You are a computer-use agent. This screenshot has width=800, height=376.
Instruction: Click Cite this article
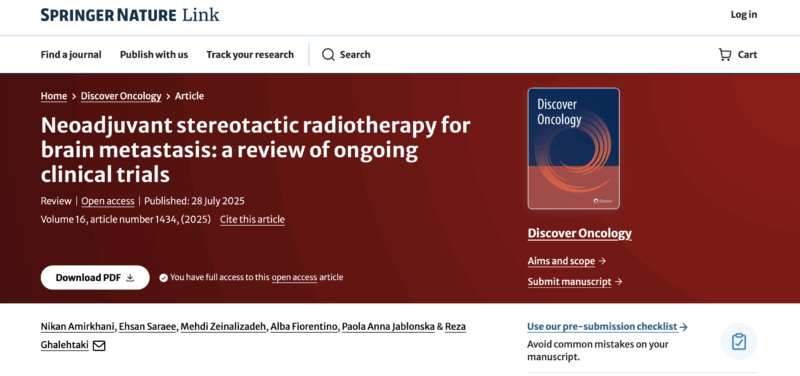tap(252, 219)
